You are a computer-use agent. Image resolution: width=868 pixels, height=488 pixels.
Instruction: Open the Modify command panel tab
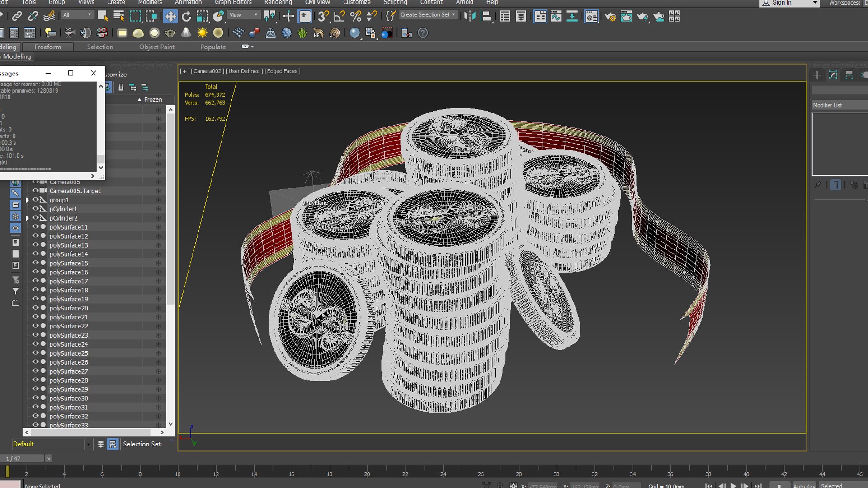(833, 75)
